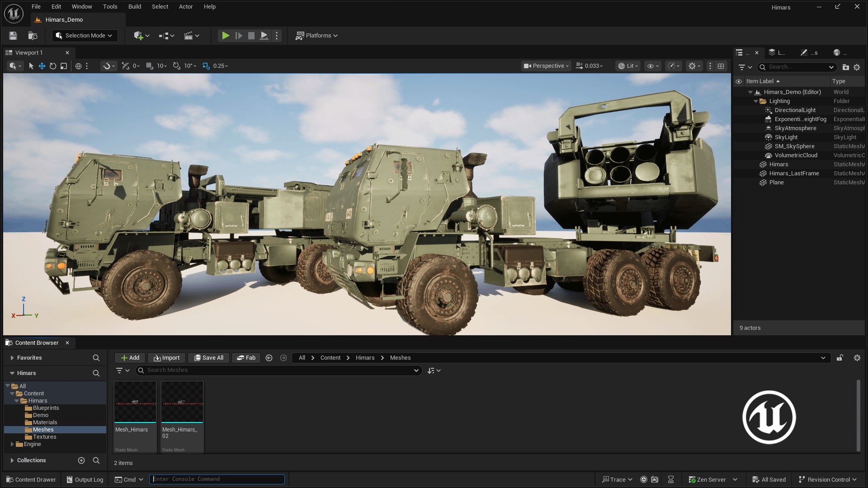Collapse the Lighting folder in Outliner

click(756, 101)
